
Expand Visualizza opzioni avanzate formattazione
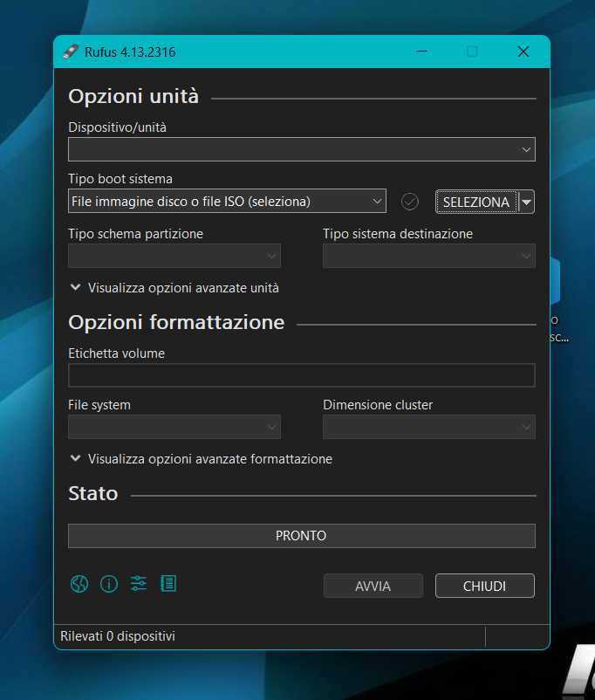(x=202, y=459)
